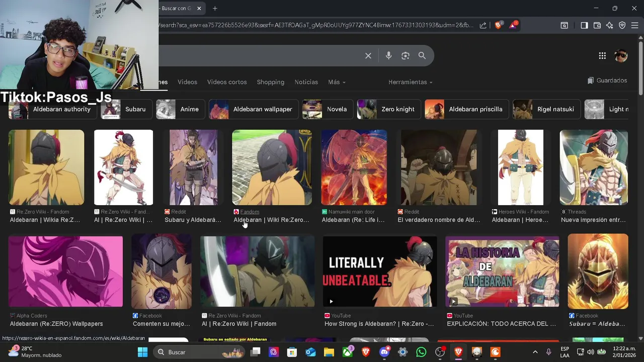
Task: Open Discord from the taskbar
Action: 384,352
